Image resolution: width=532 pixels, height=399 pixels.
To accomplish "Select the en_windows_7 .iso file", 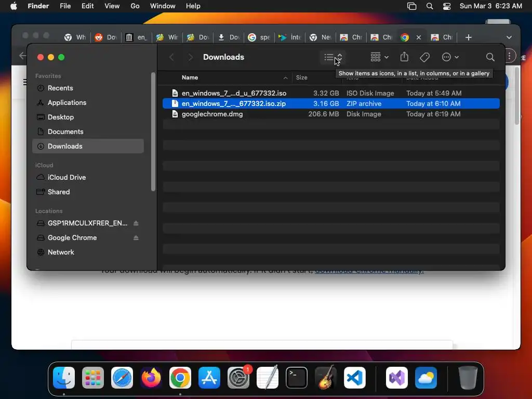I will (331, 94).
